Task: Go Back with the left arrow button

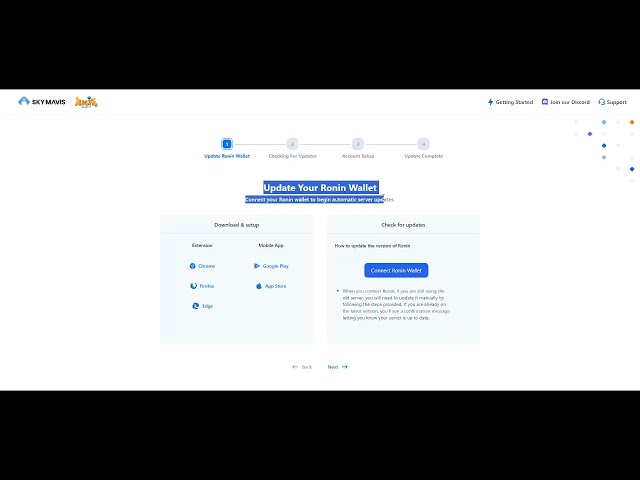Action: coord(302,367)
